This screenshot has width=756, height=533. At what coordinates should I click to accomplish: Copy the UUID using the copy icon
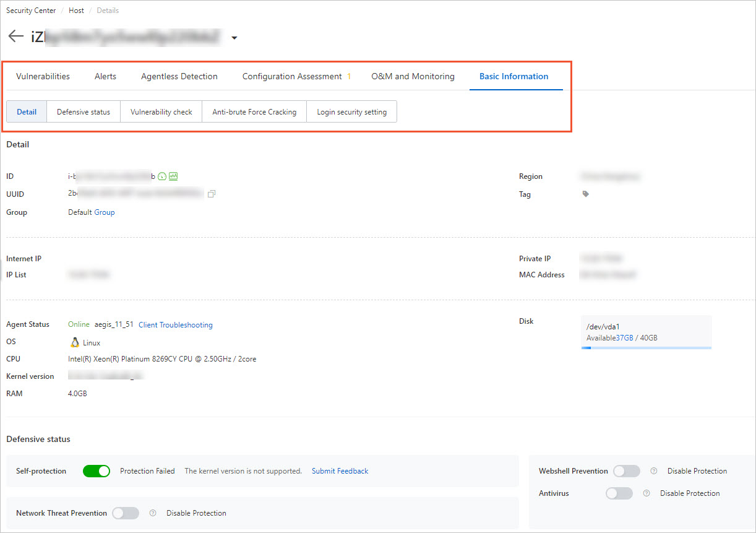[x=211, y=194]
